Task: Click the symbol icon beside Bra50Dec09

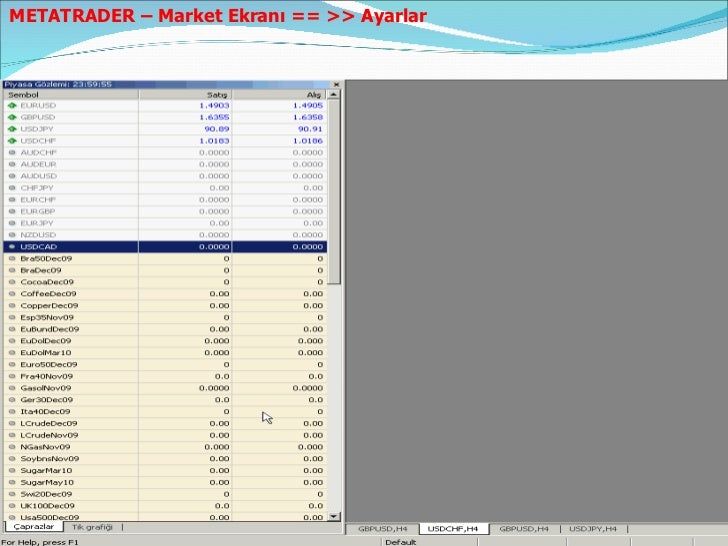Action: point(12,259)
